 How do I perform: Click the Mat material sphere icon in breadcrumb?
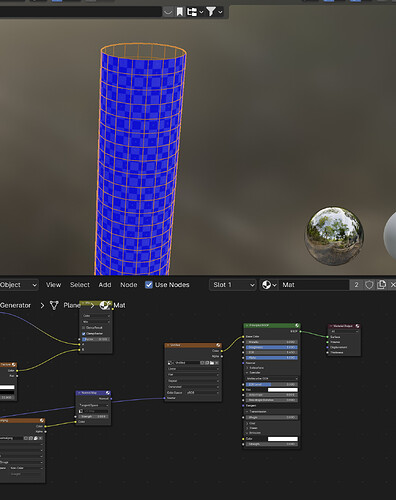point(105,305)
